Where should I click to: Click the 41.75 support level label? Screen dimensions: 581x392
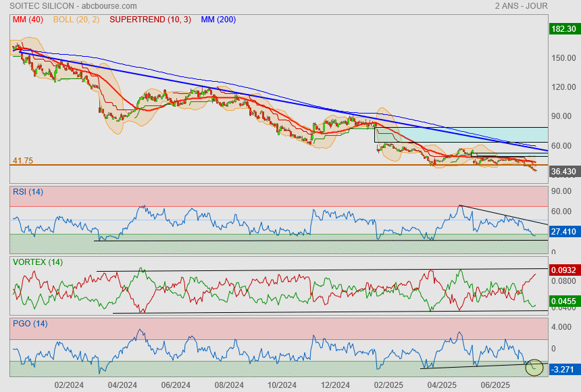pos(23,161)
